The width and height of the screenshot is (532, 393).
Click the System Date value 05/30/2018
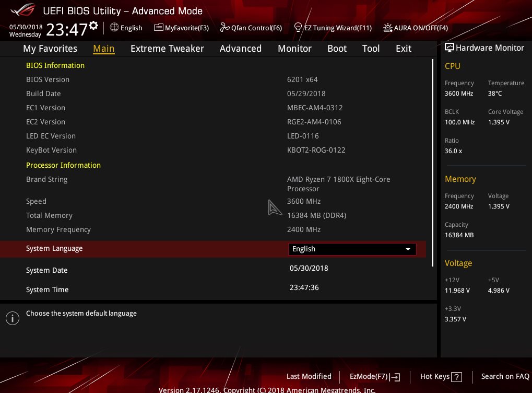tap(309, 268)
